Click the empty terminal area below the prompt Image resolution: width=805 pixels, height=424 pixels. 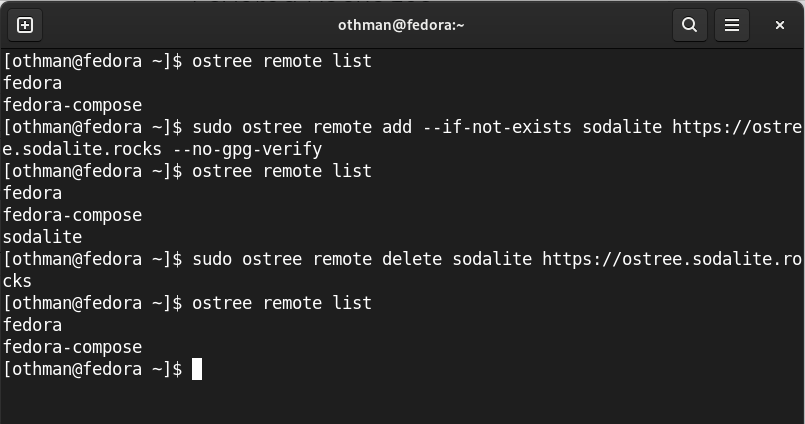coord(402,400)
